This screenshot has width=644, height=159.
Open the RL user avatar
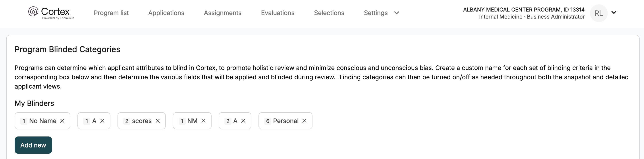coord(598,13)
